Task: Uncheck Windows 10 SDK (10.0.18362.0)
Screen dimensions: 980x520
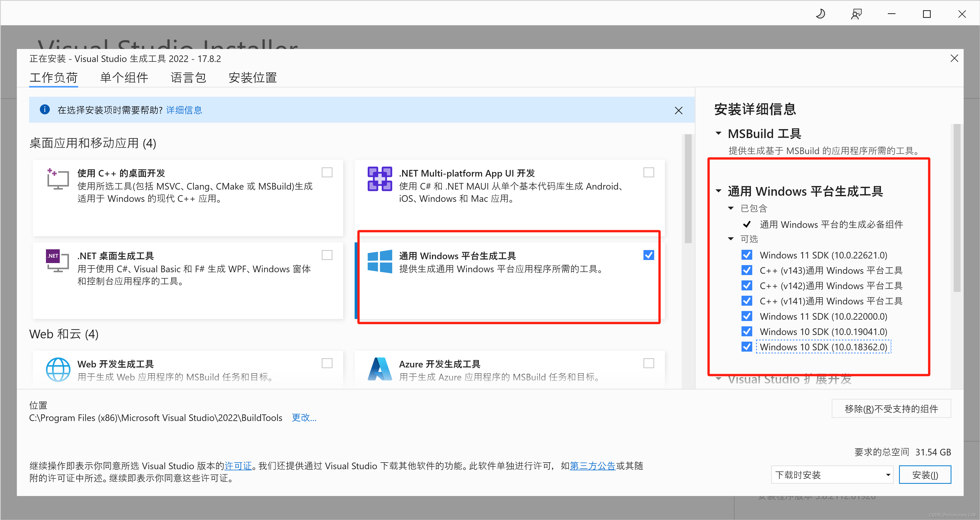Action: click(x=746, y=347)
